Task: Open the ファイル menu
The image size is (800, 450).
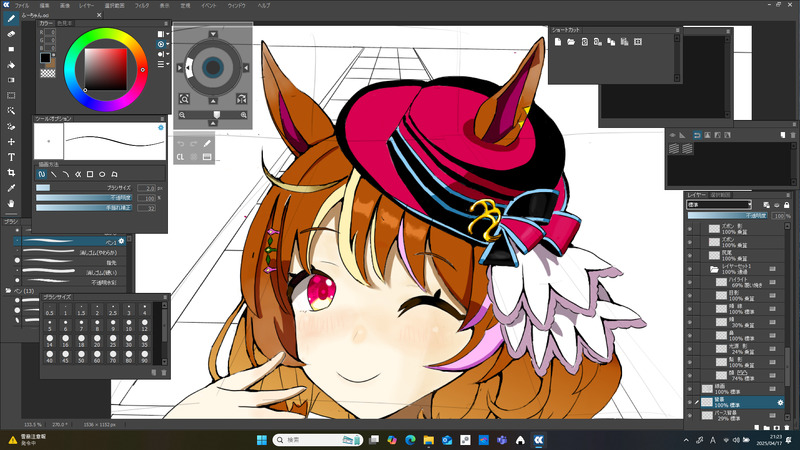Action: click(21, 5)
